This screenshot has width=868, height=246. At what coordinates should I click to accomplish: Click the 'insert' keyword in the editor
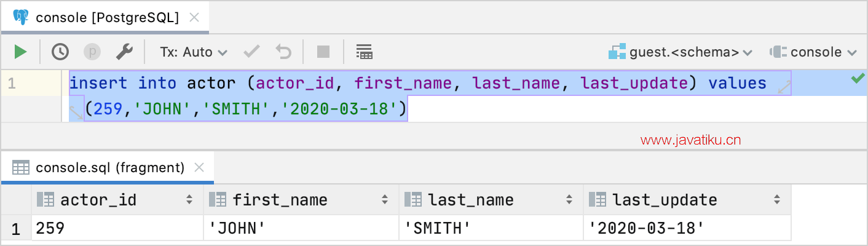pyautogui.click(x=98, y=83)
